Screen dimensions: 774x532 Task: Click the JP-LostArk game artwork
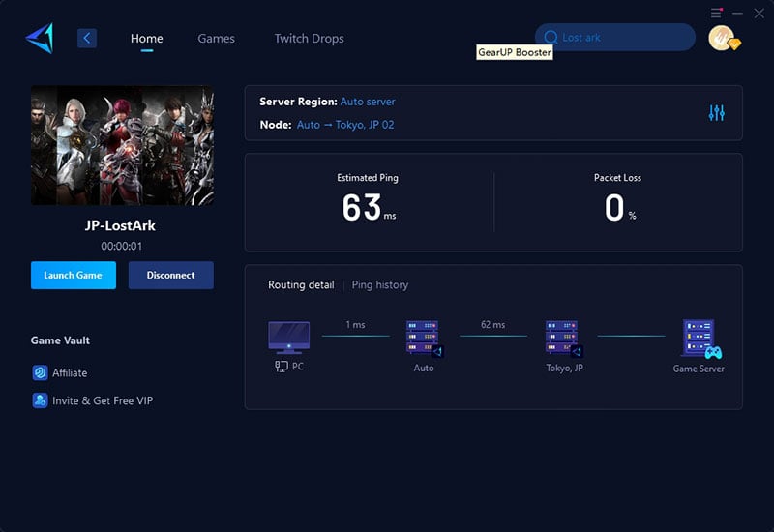(123, 146)
